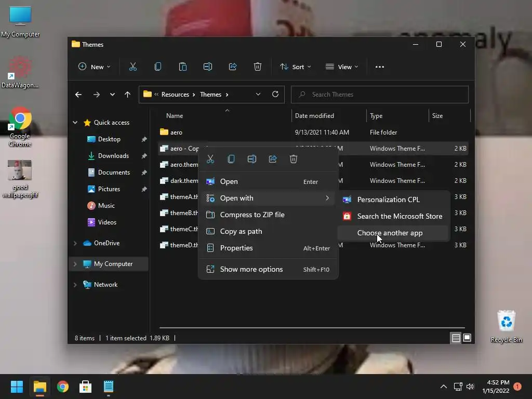Click Themes in the address breadcrumb
This screenshot has height=399, width=532.
coord(210,95)
